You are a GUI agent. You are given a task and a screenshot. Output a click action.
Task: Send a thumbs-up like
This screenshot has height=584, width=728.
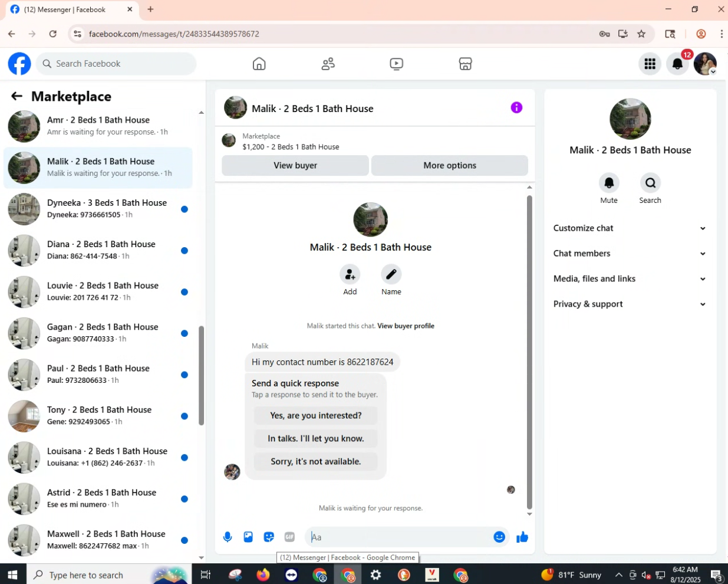[522, 537]
